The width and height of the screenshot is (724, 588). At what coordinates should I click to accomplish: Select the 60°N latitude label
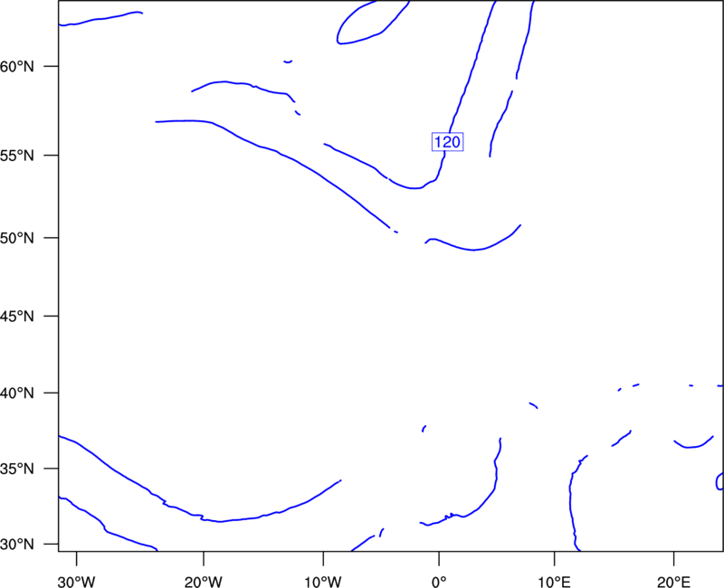pos(17,67)
